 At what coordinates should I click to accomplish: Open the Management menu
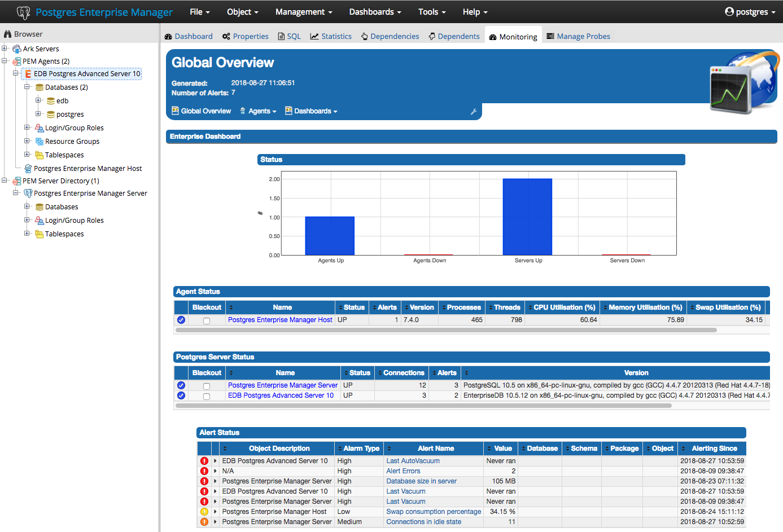point(304,12)
